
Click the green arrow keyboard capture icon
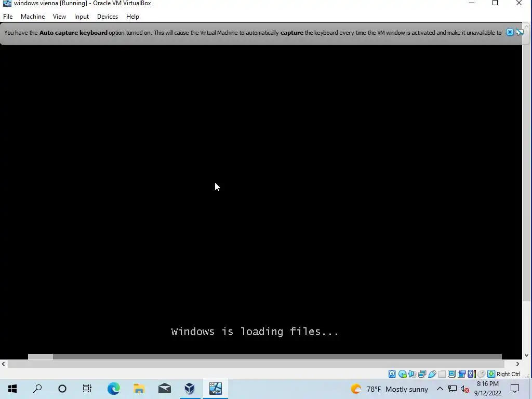[491, 374]
